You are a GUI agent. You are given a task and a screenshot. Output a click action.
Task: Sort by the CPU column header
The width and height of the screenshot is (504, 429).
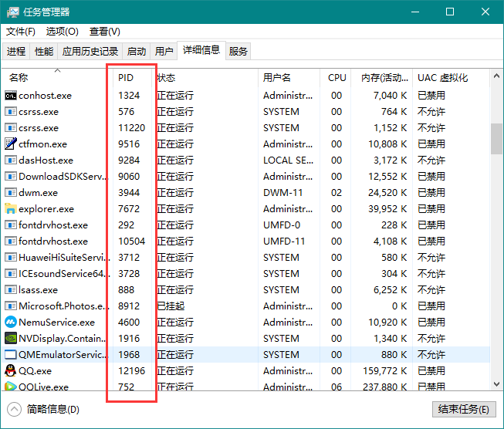coord(337,78)
